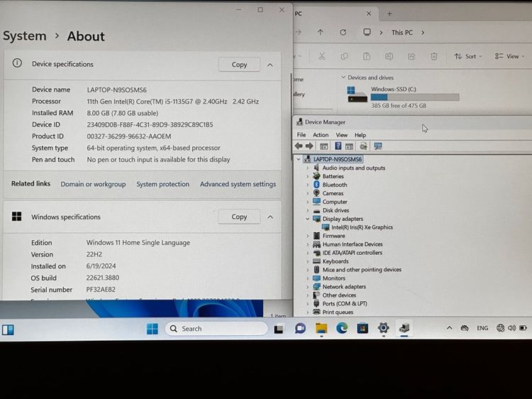The width and height of the screenshot is (532, 399).
Task: Open Domain or workgroup link
Action: click(93, 184)
